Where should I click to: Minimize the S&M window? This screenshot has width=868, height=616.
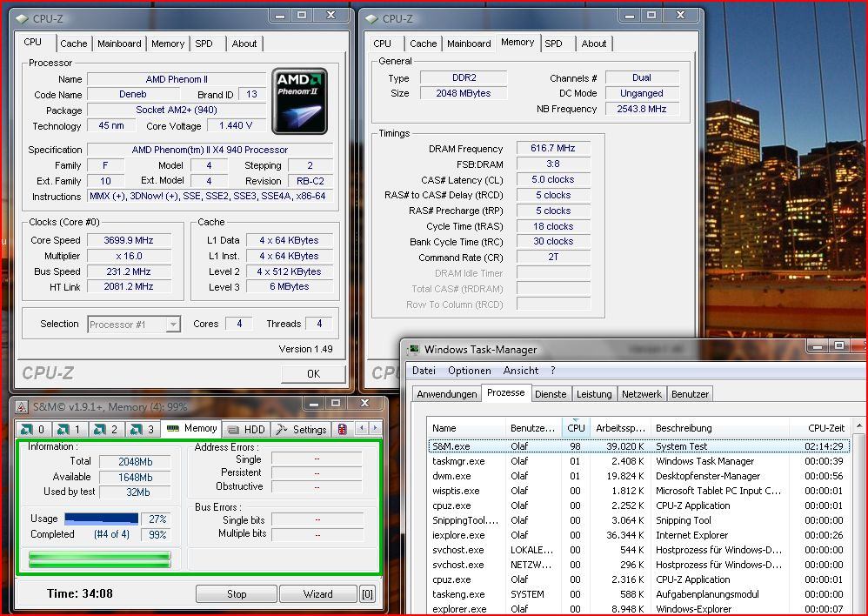pos(314,404)
